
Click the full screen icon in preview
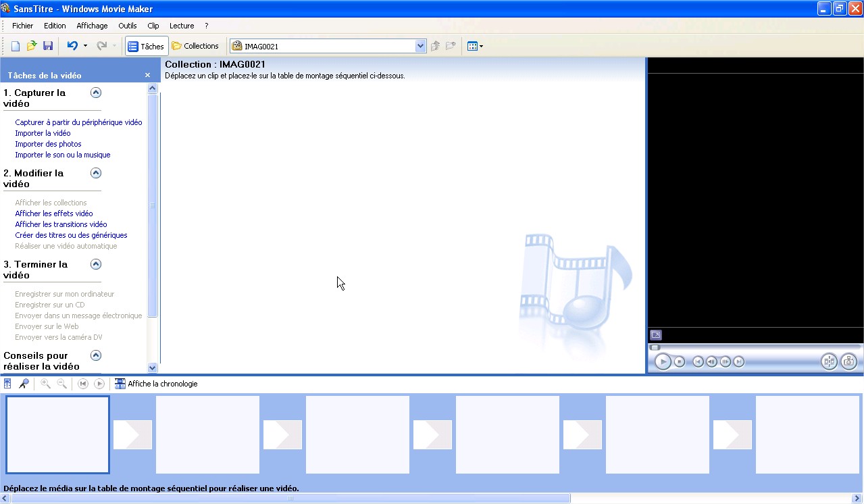click(x=655, y=335)
